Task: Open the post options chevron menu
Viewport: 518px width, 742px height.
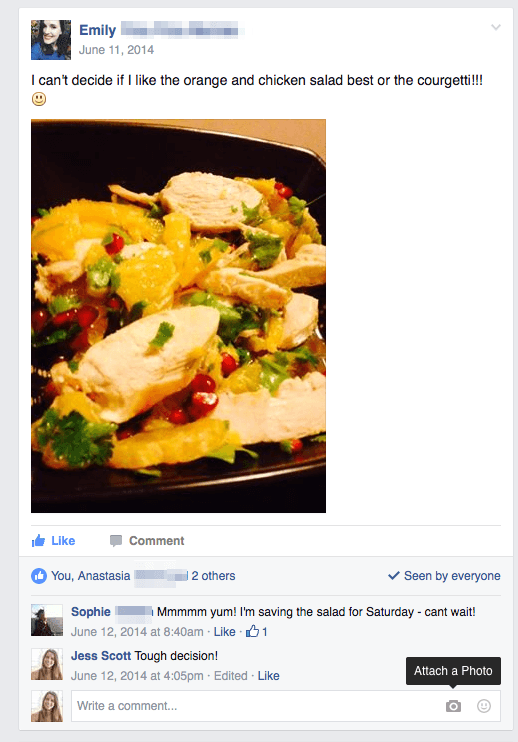Action: pyautogui.click(x=495, y=27)
